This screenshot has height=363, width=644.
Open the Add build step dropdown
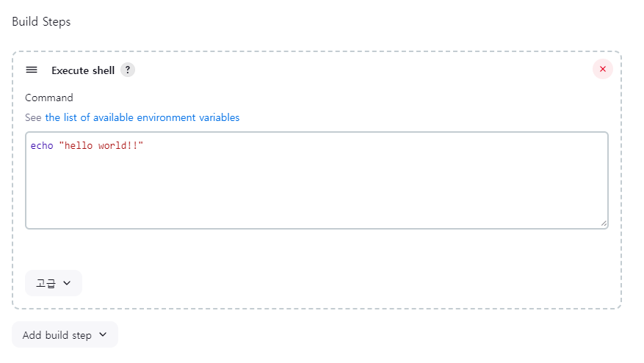pyautogui.click(x=65, y=334)
